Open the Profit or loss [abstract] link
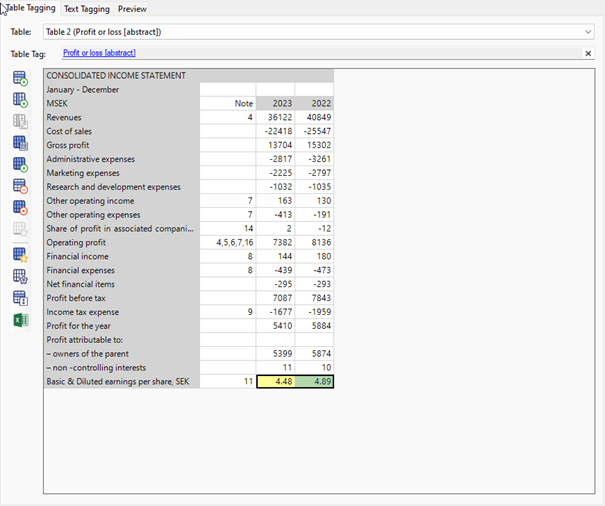 pyautogui.click(x=99, y=53)
